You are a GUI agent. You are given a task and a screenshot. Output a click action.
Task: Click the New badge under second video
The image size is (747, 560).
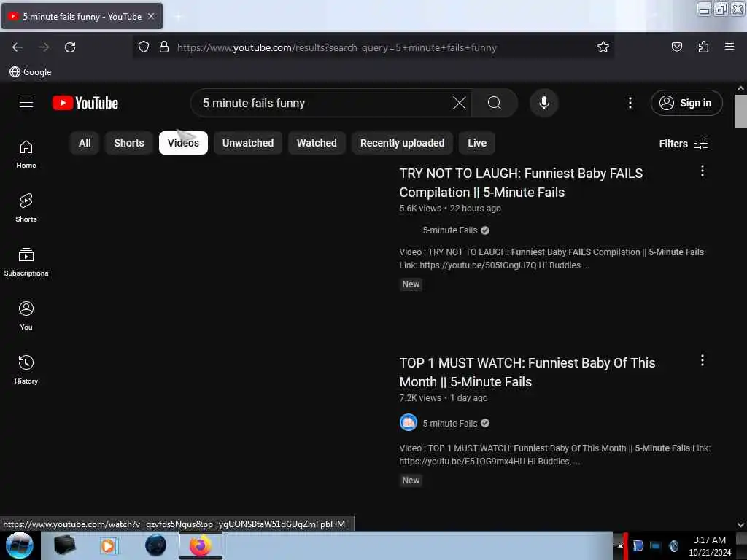(411, 481)
